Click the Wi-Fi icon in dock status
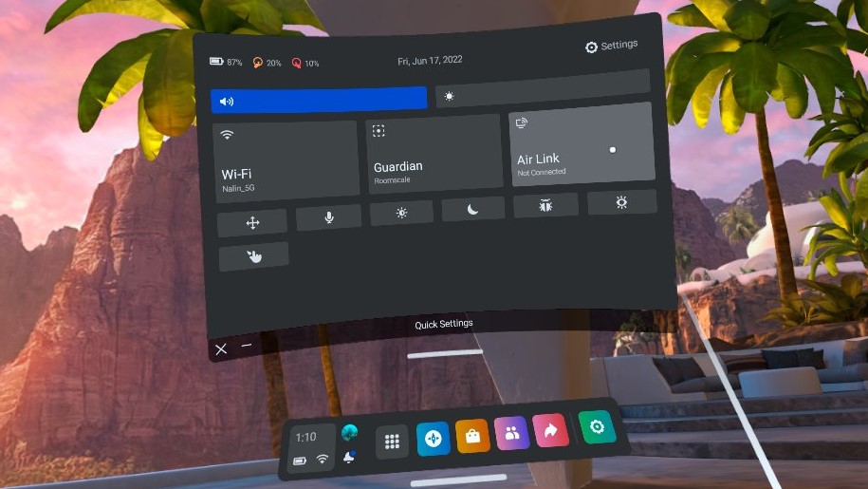The width and height of the screenshot is (868, 489). tap(323, 460)
